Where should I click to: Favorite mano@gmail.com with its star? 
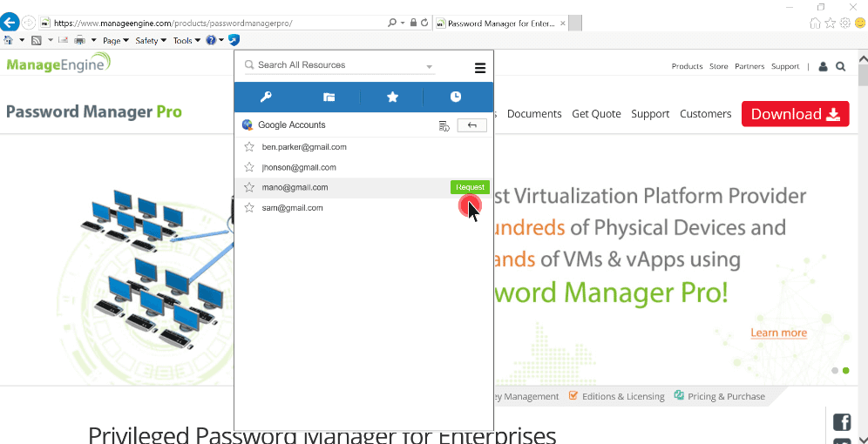[x=249, y=187]
